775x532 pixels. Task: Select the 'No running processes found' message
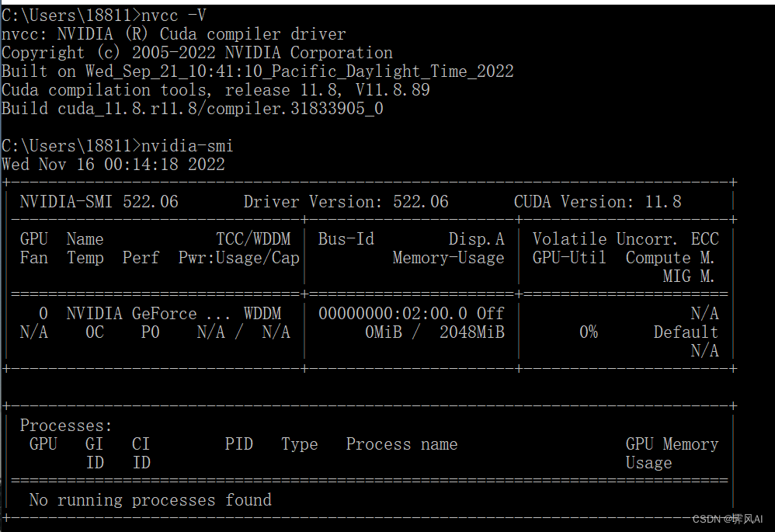tap(150, 500)
